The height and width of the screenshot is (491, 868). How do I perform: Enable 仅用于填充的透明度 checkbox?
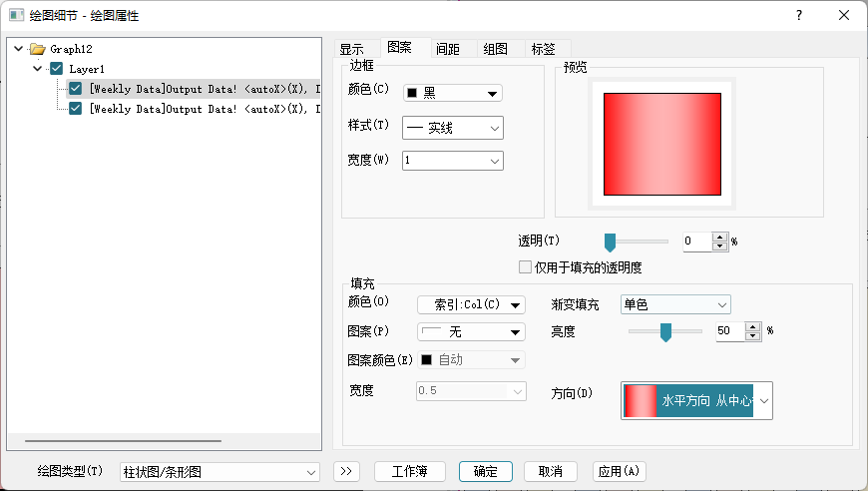coord(525,267)
